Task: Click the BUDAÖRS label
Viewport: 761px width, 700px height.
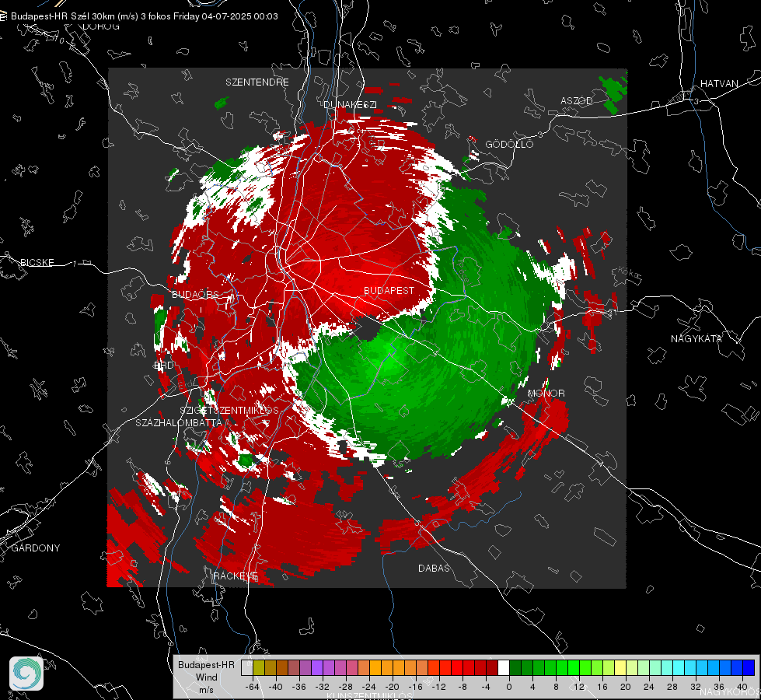Action: click(x=195, y=295)
